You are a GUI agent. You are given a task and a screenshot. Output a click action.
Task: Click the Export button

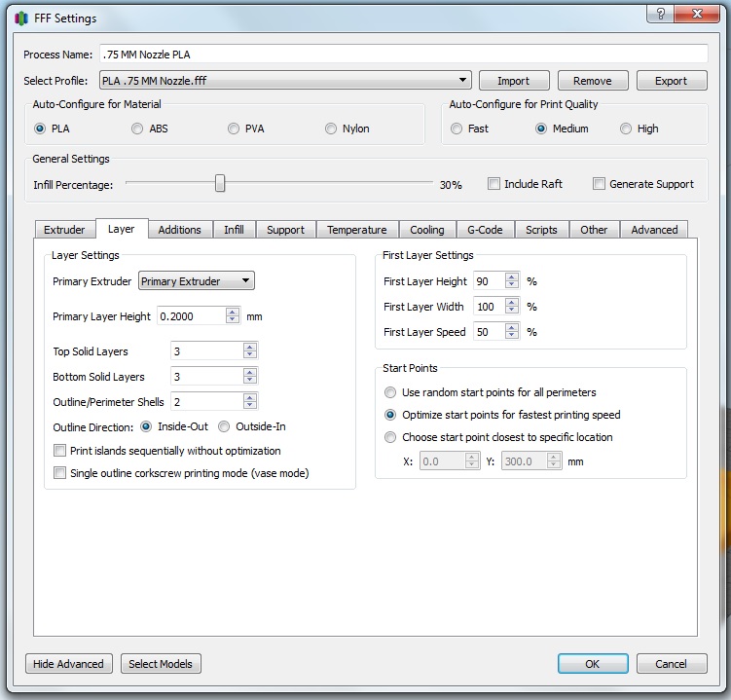670,81
